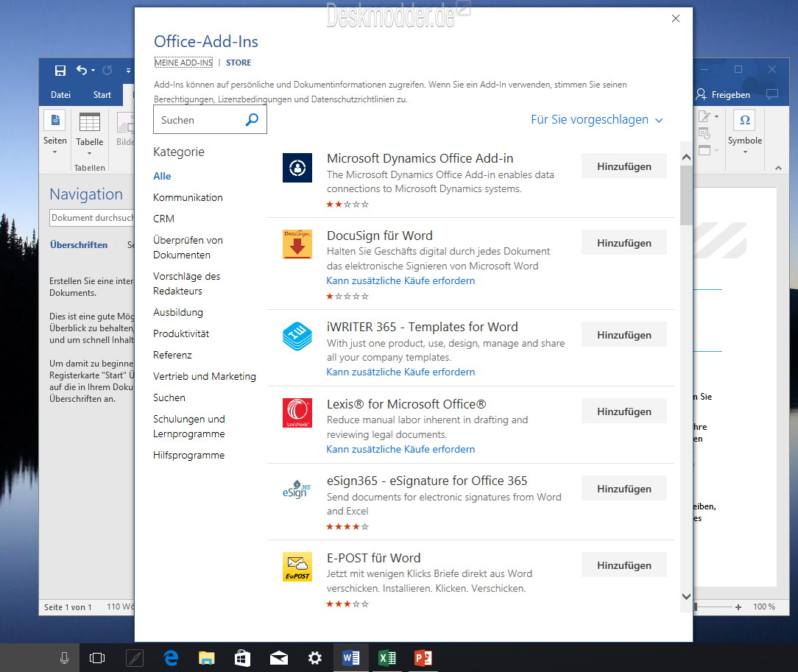Open the Tabelle dropdown arrow below the label
The height and width of the screenshot is (672, 798).
click(x=89, y=153)
